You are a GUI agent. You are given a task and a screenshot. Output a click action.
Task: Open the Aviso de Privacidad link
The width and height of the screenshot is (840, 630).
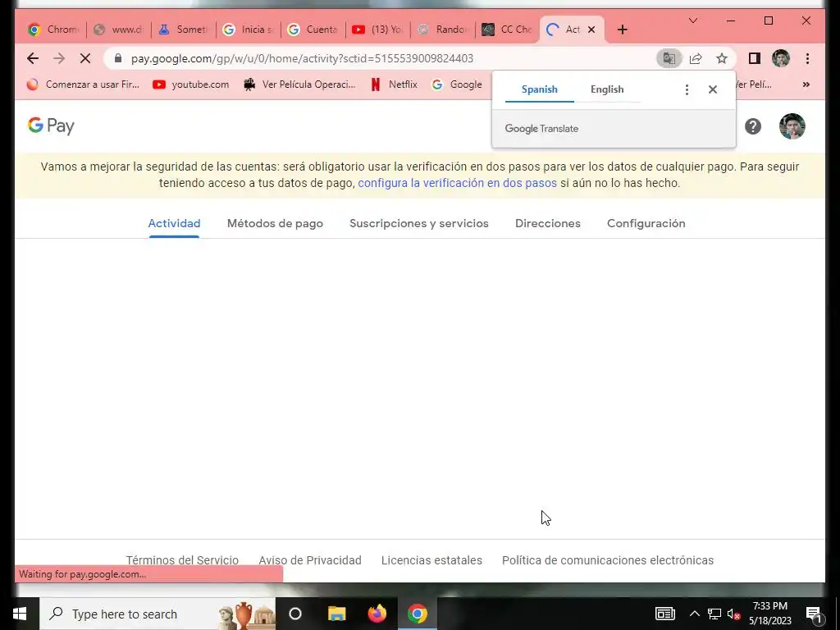pos(309,560)
